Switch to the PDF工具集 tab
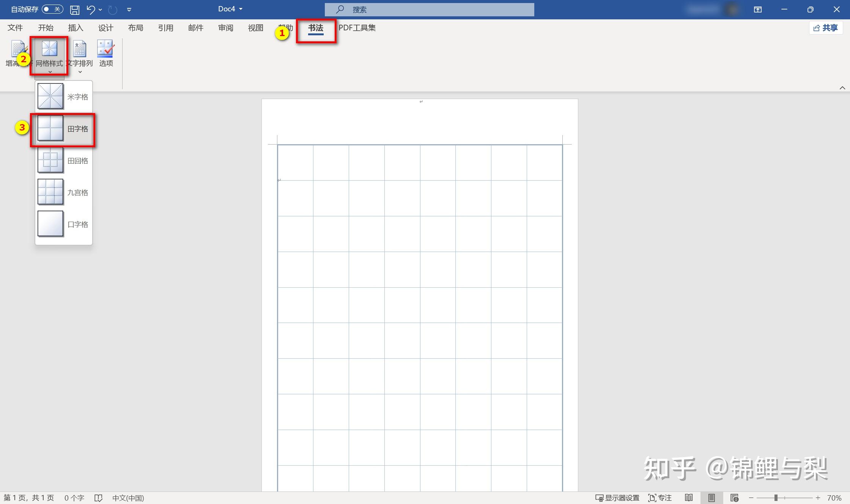This screenshot has height=504, width=850. coord(357,28)
